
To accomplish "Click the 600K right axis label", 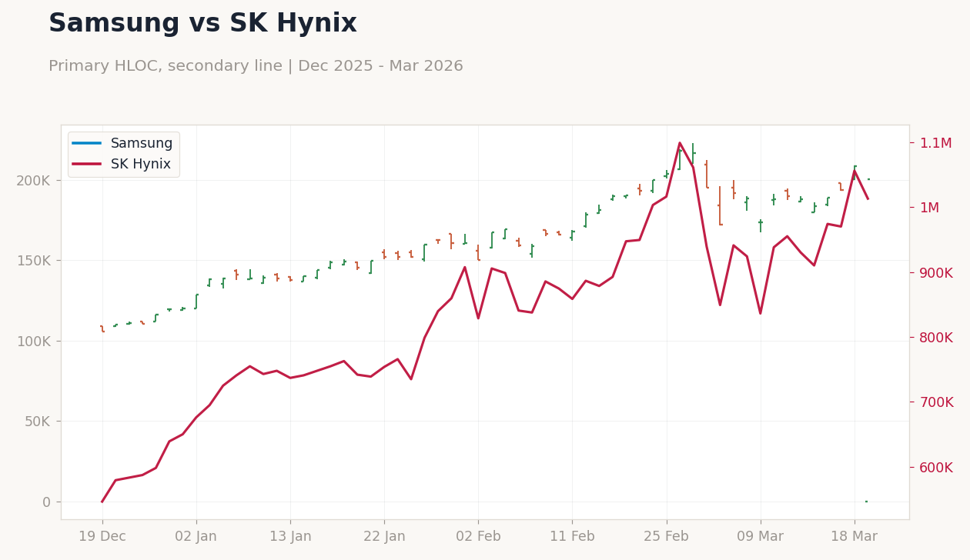I will [936, 468].
